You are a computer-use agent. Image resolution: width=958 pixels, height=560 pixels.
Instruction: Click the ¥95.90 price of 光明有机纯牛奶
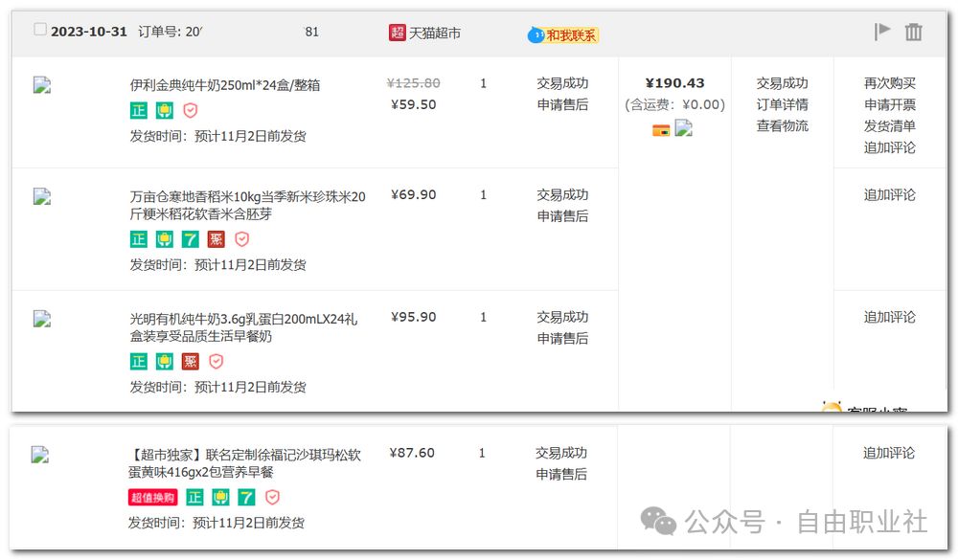(x=414, y=317)
